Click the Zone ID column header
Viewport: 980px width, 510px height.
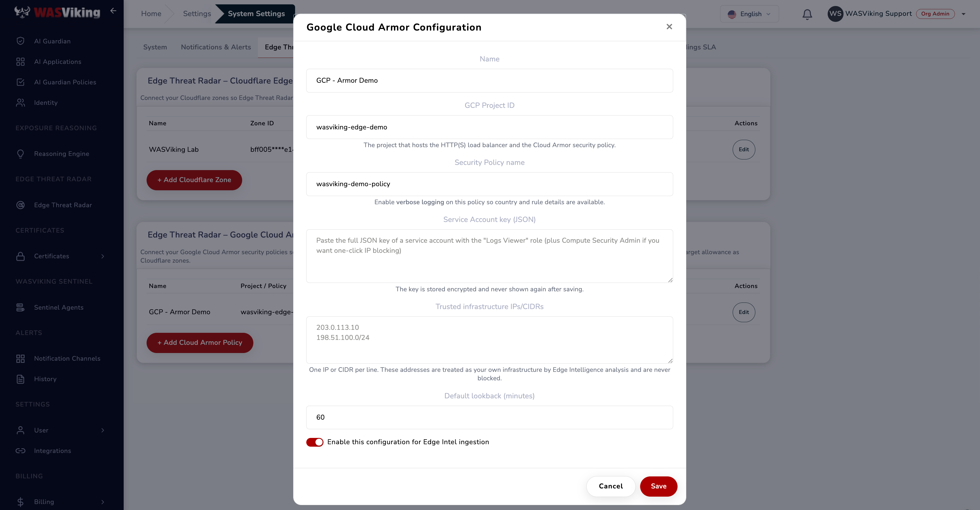262,123
